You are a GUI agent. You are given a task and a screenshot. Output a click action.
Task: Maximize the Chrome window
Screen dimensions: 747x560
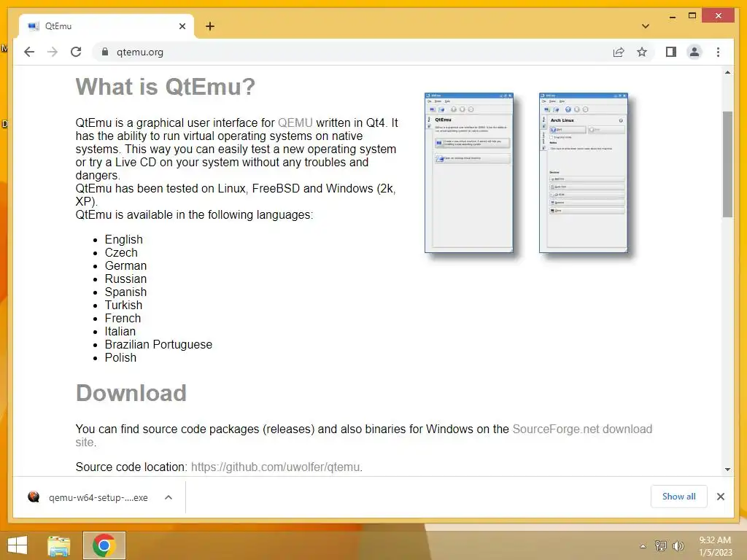pyautogui.click(x=692, y=16)
